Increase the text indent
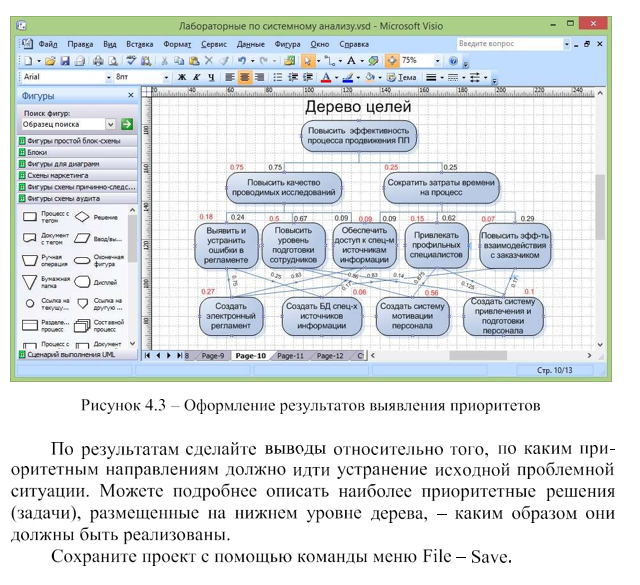The width and height of the screenshot is (640, 585). pyautogui.click(x=308, y=77)
